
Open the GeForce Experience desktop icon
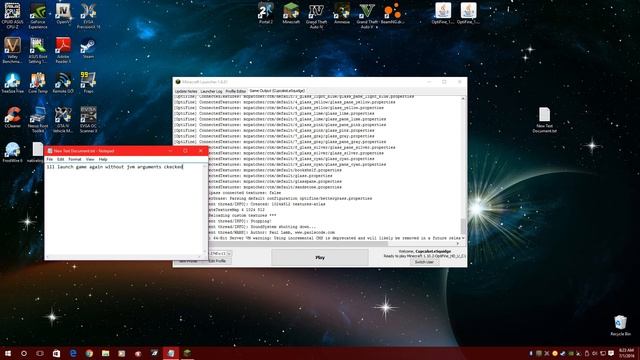click(x=38, y=16)
